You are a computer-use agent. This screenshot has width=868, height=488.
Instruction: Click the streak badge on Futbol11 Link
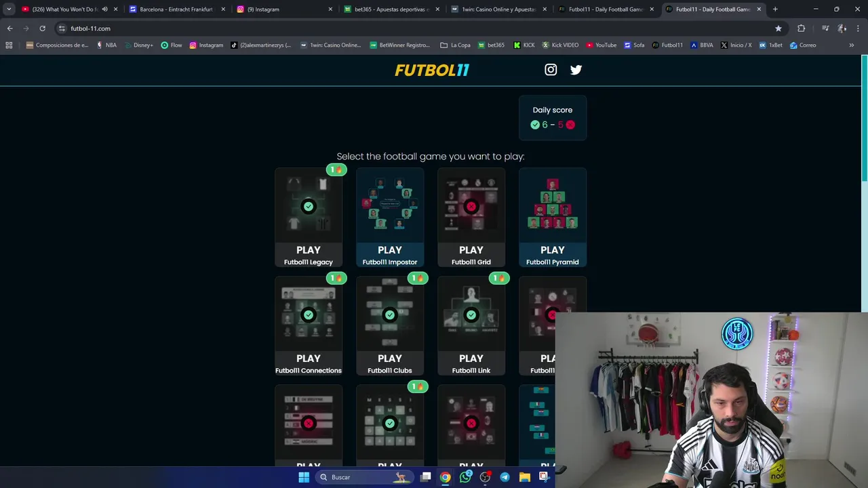click(x=499, y=278)
